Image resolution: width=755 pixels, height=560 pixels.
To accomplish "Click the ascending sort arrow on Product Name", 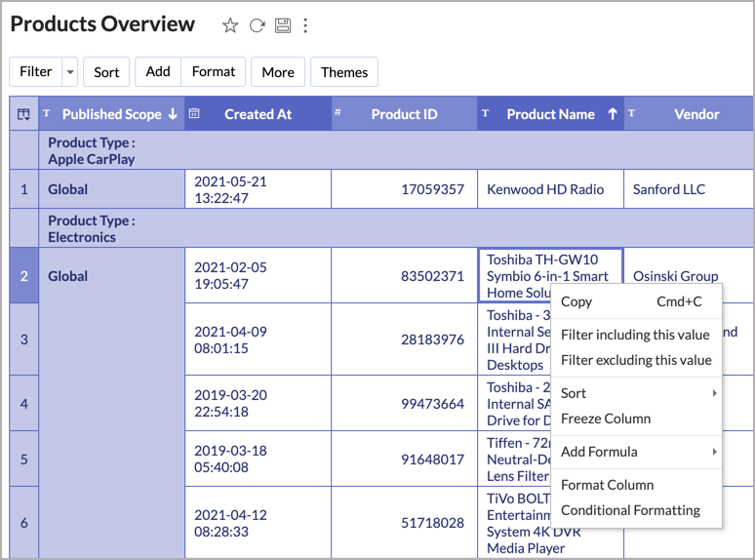I will click(613, 114).
